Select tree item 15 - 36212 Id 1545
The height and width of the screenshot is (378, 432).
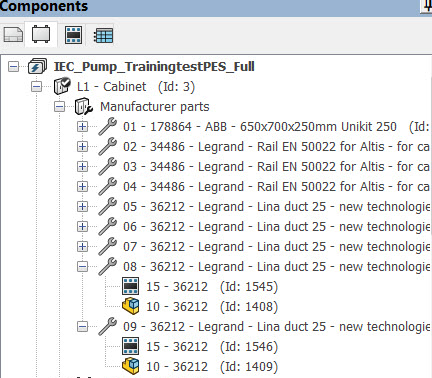212,287
